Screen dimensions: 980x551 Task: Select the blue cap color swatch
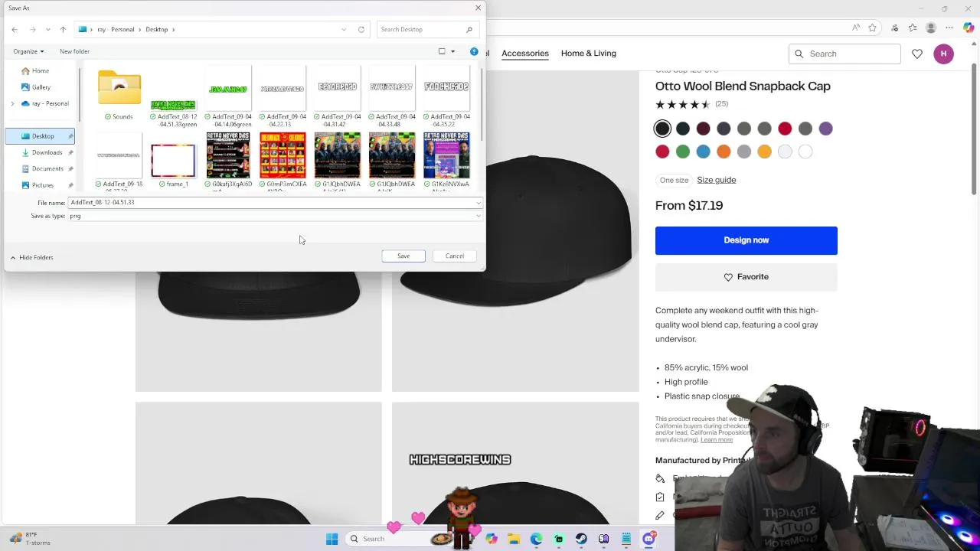pos(703,152)
